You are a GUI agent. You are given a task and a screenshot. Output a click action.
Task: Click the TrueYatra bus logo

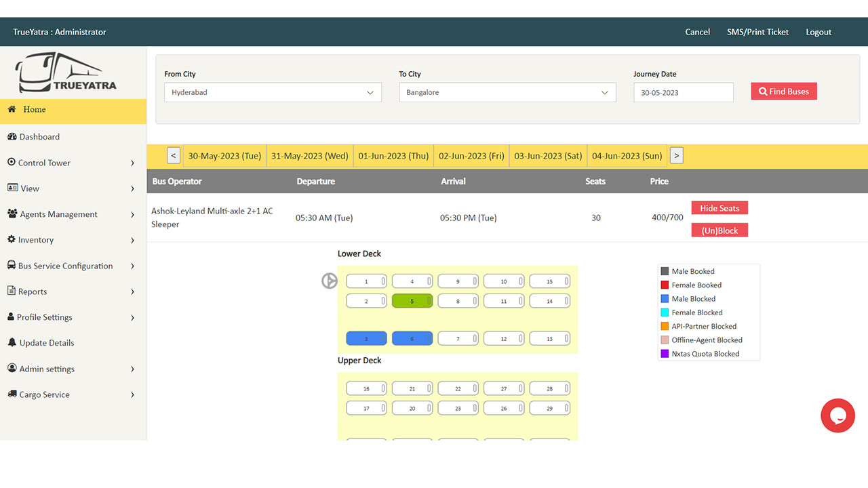[x=66, y=73]
